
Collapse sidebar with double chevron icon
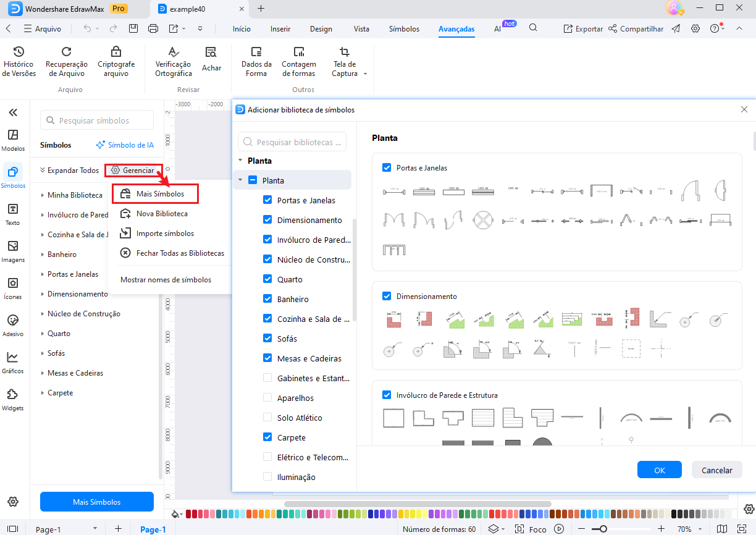pyautogui.click(x=13, y=112)
